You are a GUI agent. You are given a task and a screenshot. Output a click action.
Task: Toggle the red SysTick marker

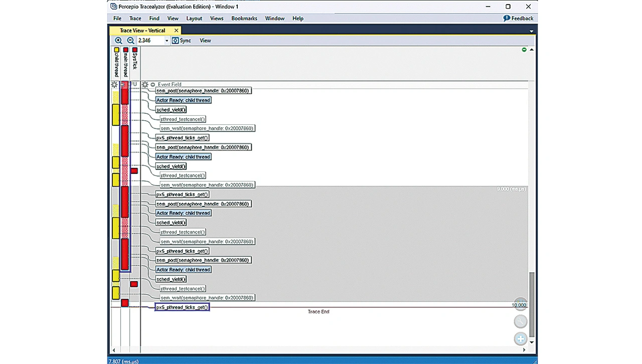point(134,50)
